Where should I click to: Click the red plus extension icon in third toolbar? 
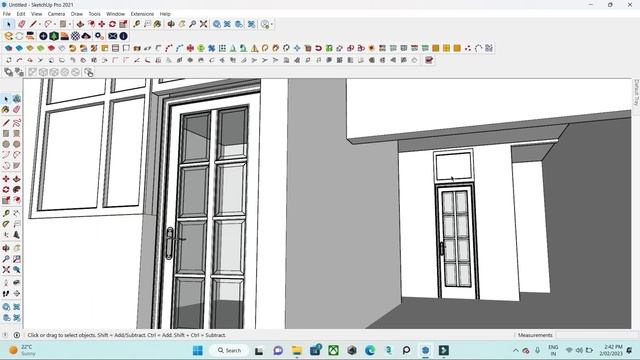tap(190, 48)
